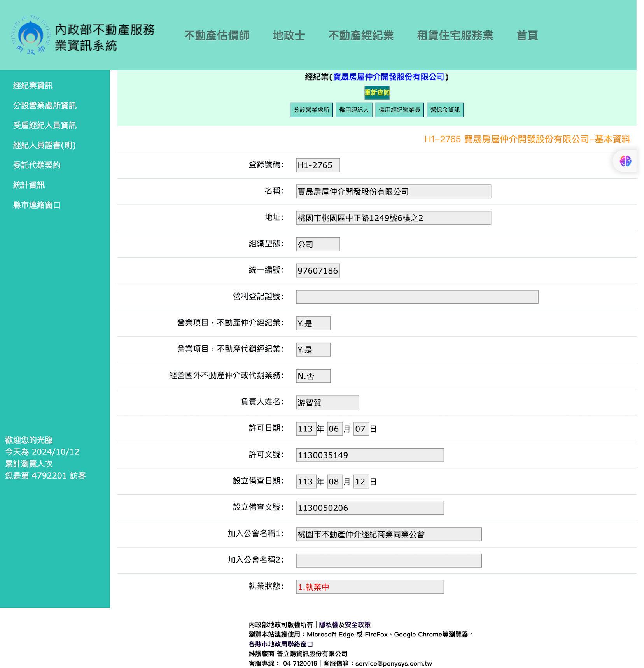Click the 僱用經紀人 button
The width and height of the screenshot is (644, 668).
354,110
